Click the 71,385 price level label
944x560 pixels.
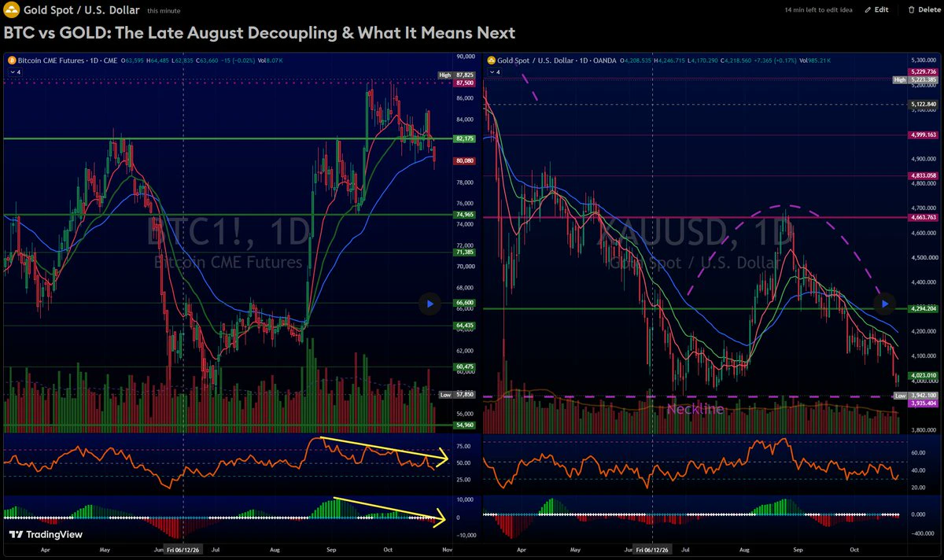coord(464,252)
